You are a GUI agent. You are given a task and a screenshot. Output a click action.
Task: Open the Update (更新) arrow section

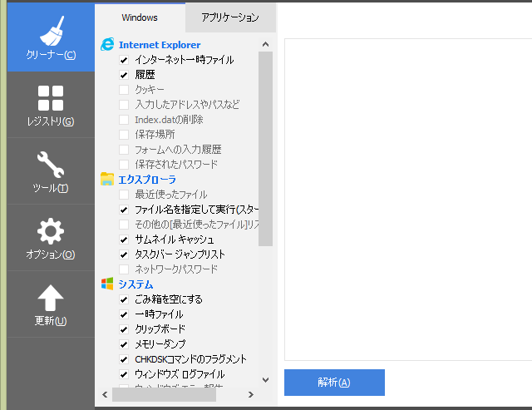[x=51, y=304]
